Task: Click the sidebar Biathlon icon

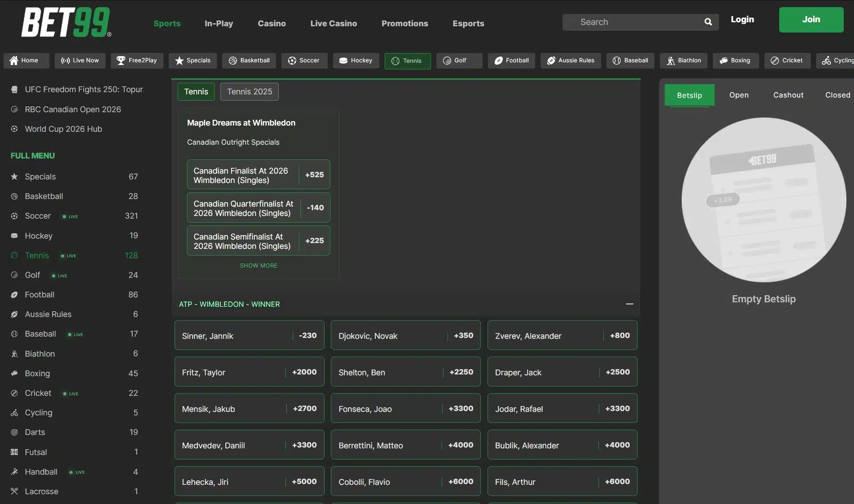Action: click(x=14, y=354)
